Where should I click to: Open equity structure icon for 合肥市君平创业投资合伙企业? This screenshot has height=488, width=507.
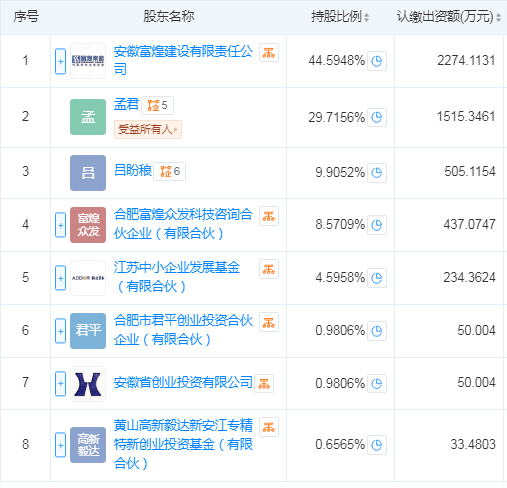(x=269, y=322)
